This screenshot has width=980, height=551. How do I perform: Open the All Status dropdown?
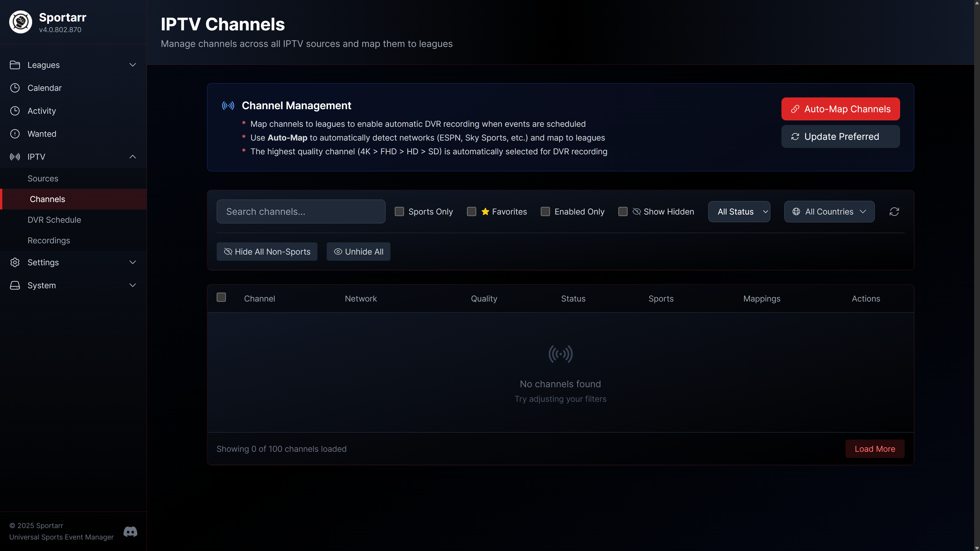(739, 211)
